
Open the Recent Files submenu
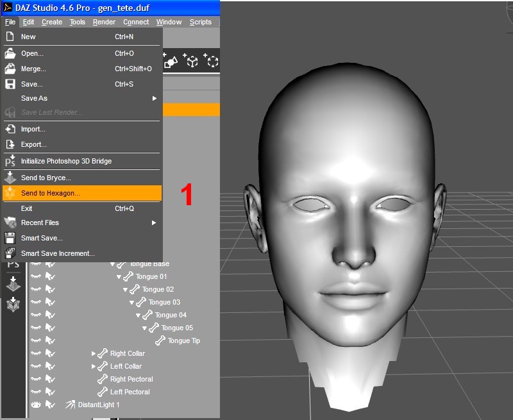tap(82, 223)
